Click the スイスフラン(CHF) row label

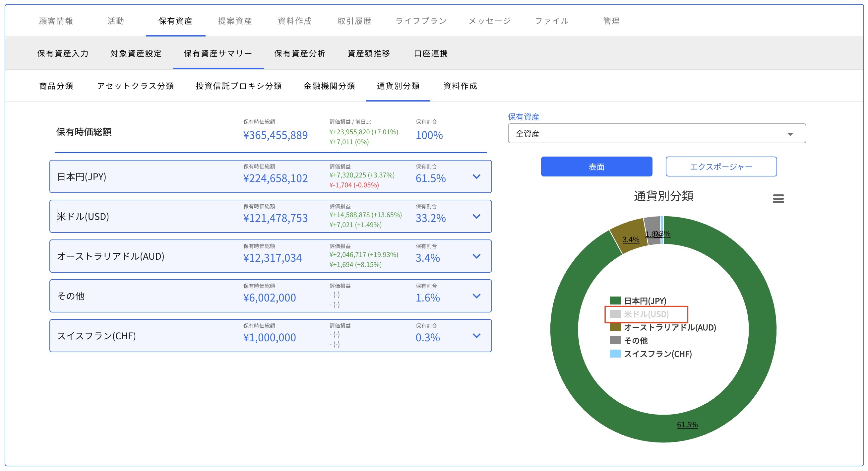tap(96, 336)
